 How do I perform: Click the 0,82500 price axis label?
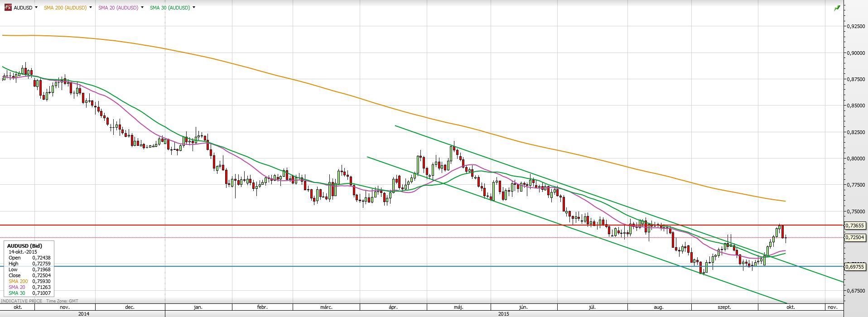click(856, 132)
